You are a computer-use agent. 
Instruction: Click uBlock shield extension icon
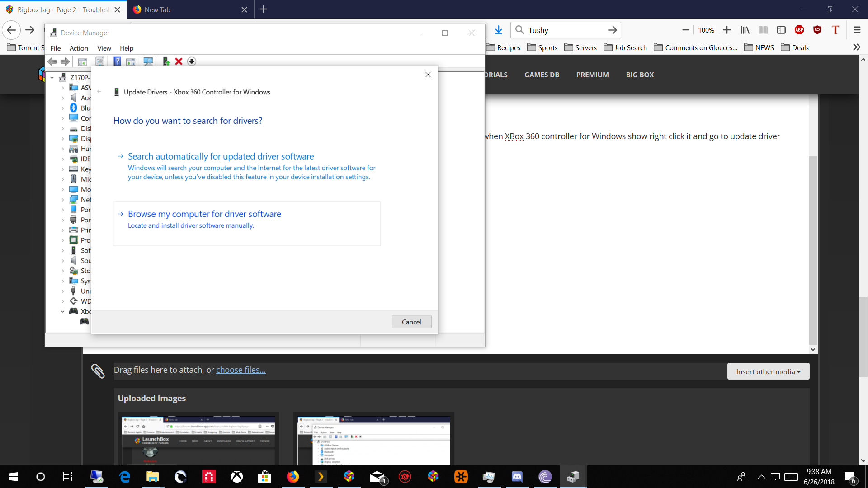click(817, 30)
